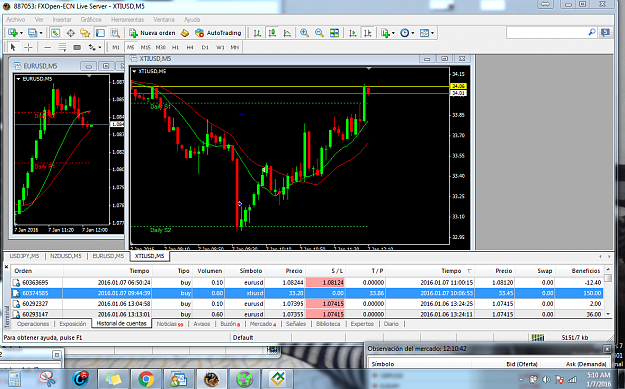
Task: Switch to D1 timeframe
Action: pos(205,47)
